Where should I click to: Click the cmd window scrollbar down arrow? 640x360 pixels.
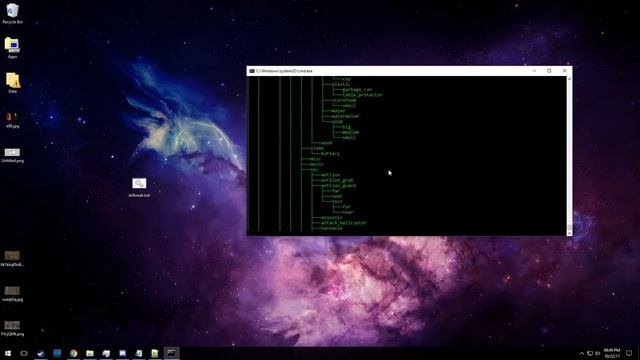click(569, 233)
